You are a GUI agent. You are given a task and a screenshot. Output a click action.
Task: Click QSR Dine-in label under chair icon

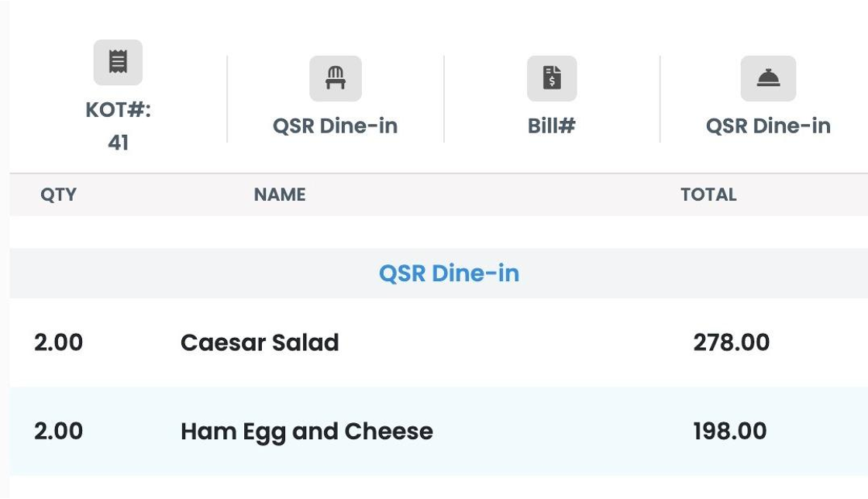(336, 126)
